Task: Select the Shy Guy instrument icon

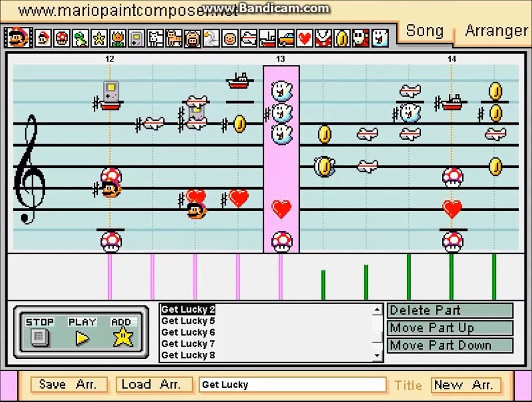Action: [x=360, y=38]
